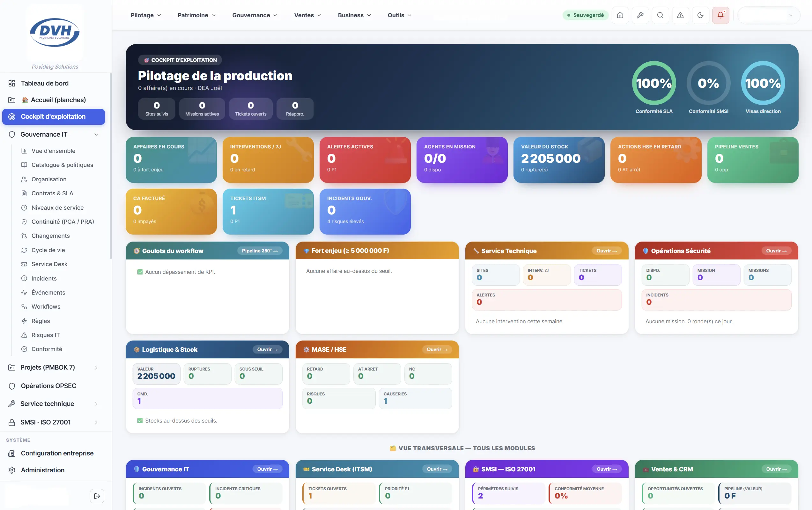The width and height of the screenshot is (812, 510).
Task: Click the Cockpit d'exploitation target icon
Action: (12, 117)
